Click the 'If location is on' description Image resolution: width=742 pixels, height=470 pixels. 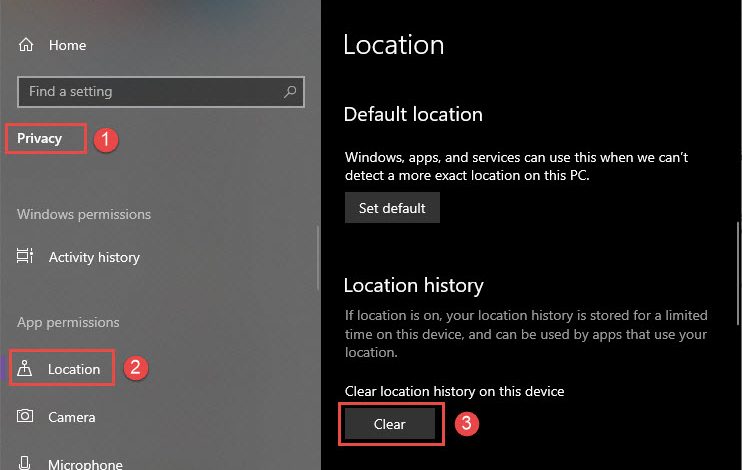click(526, 334)
